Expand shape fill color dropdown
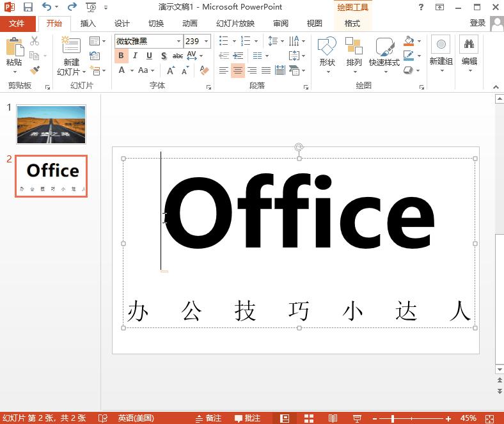Screen dimensions: 504x424 point(419,41)
